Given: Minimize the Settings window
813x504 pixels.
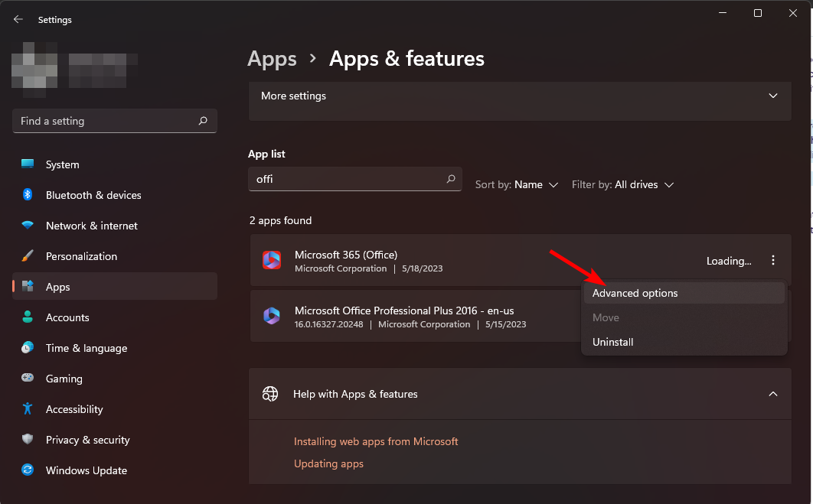Looking at the screenshot, I should [x=722, y=13].
